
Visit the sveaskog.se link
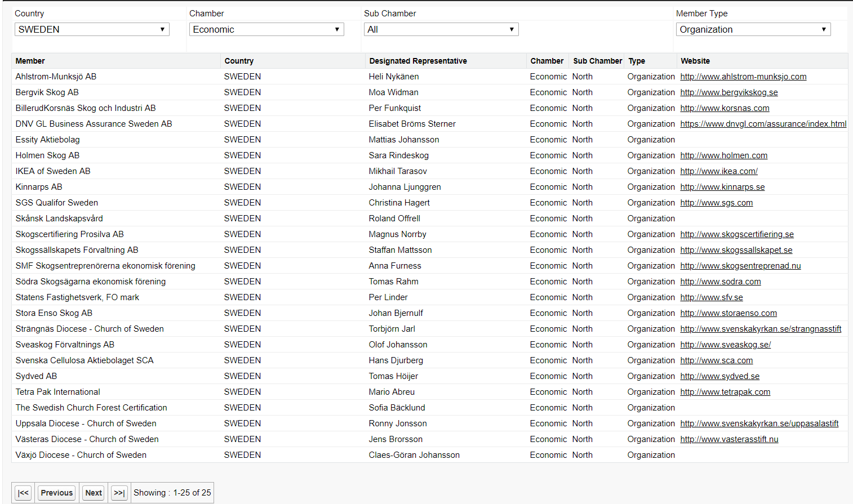pyautogui.click(x=726, y=345)
